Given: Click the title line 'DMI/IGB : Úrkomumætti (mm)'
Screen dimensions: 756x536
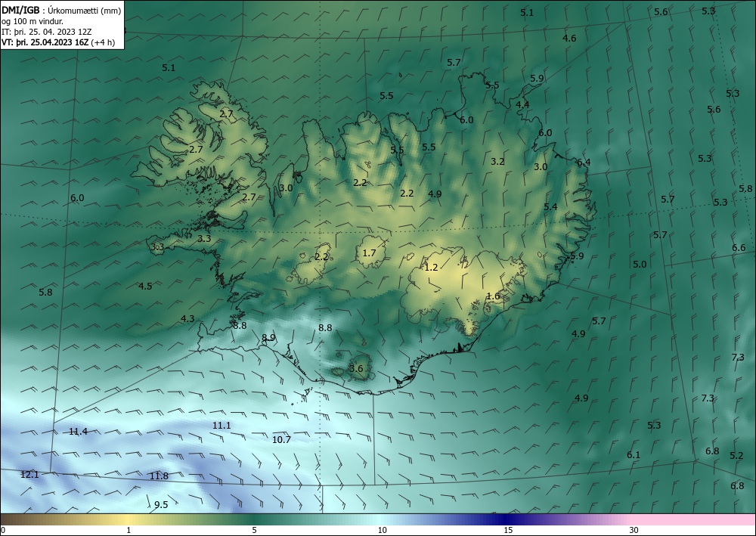Looking at the screenshot, I should [61, 10].
